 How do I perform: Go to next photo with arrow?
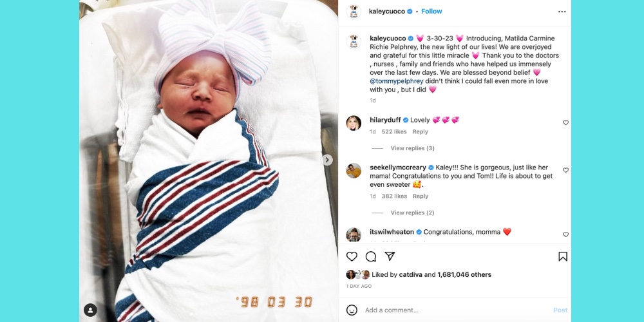[327, 160]
